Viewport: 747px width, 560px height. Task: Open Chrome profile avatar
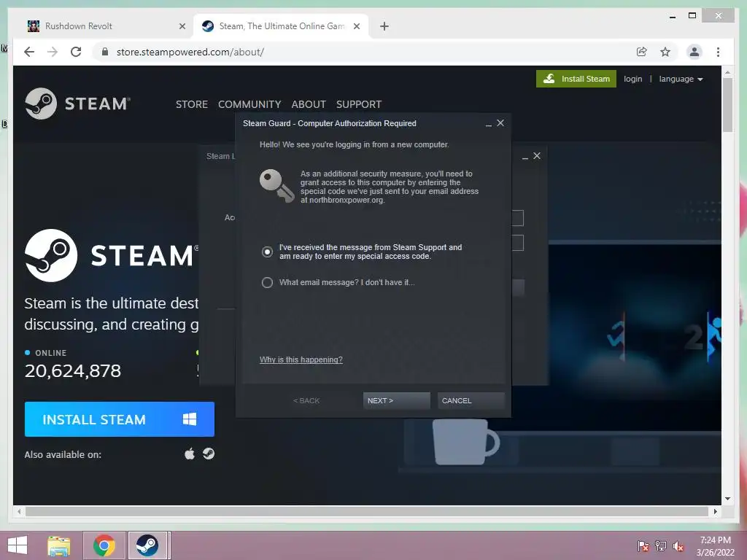pos(694,52)
